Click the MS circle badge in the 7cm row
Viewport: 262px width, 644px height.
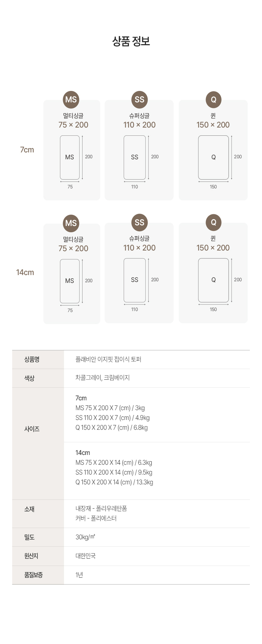coord(71,99)
